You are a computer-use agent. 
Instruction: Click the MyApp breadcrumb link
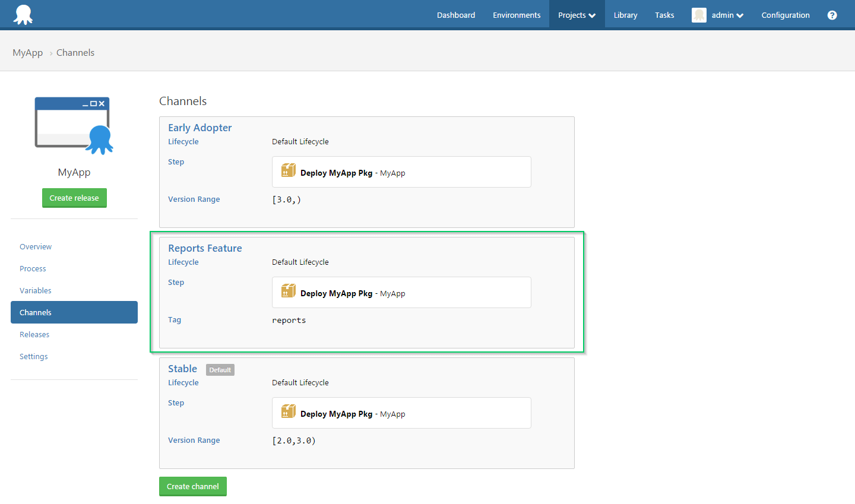pyautogui.click(x=27, y=53)
